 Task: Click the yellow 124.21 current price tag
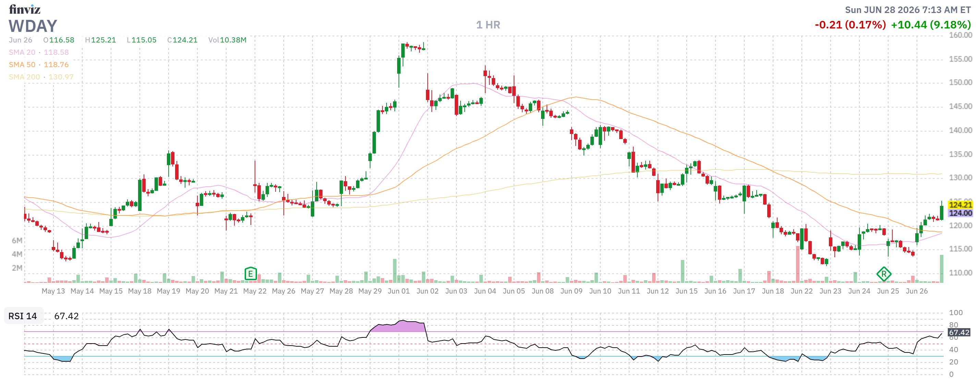(x=960, y=205)
